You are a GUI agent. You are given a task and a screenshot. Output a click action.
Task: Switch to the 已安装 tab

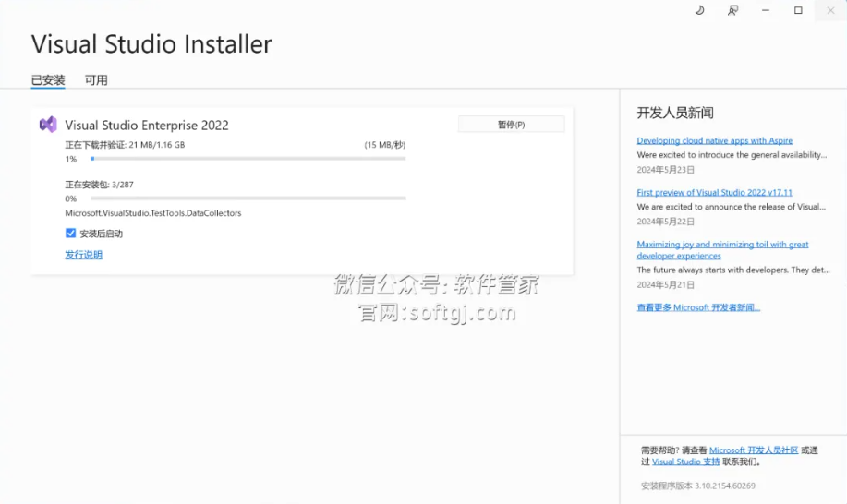coord(48,80)
